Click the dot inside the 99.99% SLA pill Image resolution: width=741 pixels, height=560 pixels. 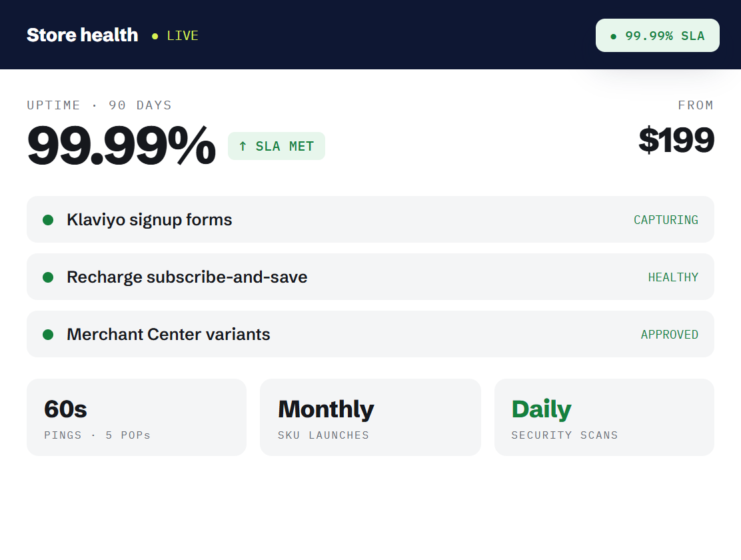(614, 37)
